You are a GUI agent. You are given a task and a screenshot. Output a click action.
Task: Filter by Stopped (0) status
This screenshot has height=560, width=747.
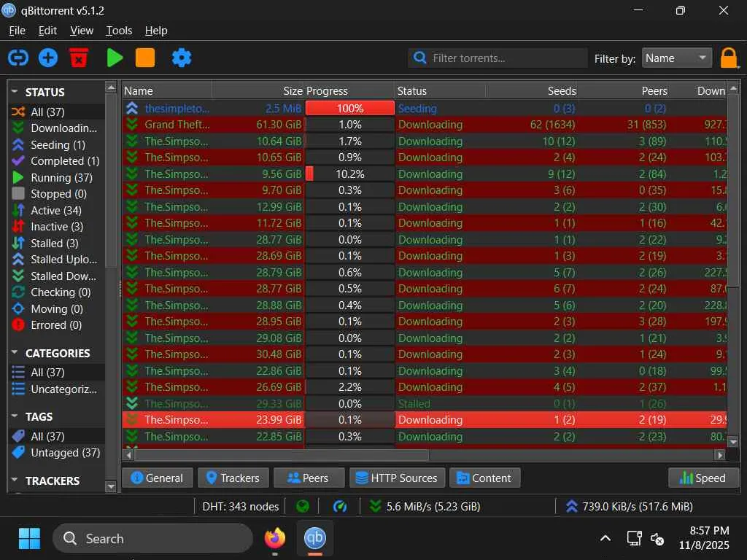(x=57, y=194)
